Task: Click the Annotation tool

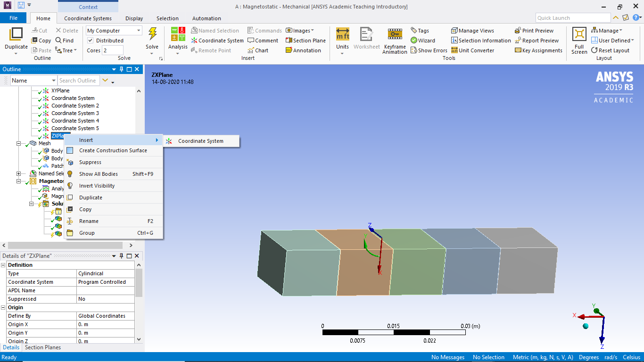Action: [x=303, y=50]
